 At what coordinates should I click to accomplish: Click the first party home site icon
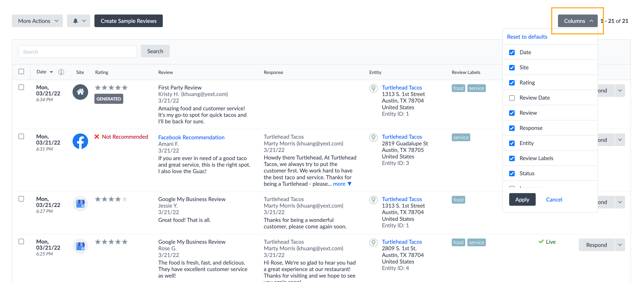tap(80, 92)
